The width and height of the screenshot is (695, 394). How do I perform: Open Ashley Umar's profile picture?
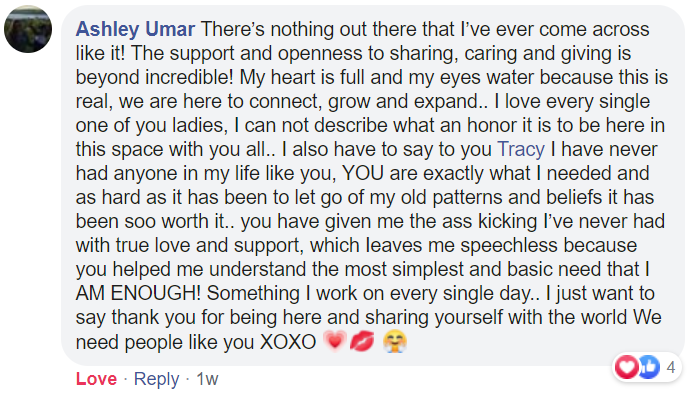click(x=28, y=29)
